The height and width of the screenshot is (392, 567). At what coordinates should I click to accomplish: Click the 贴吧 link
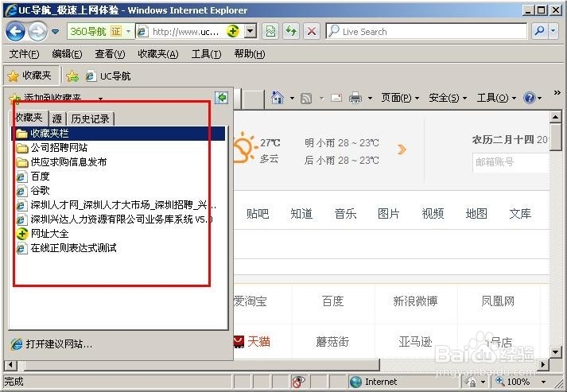pyautogui.click(x=258, y=214)
